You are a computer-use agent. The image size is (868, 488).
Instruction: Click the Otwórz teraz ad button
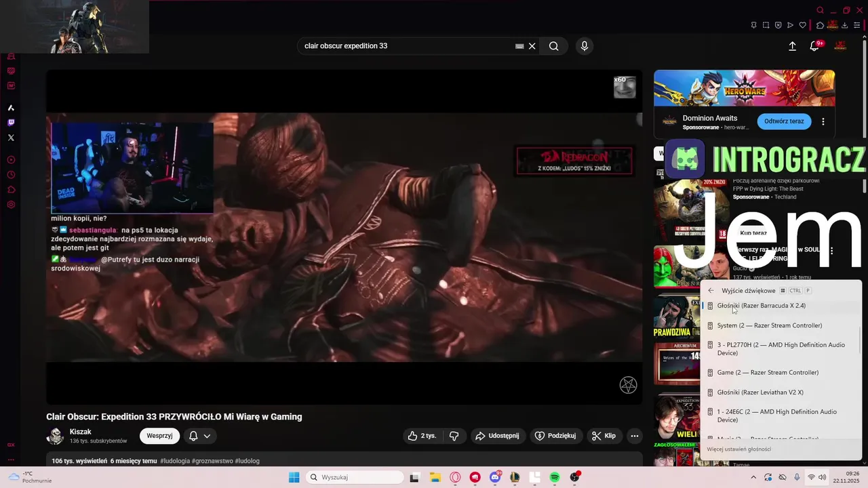coord(784,121)
